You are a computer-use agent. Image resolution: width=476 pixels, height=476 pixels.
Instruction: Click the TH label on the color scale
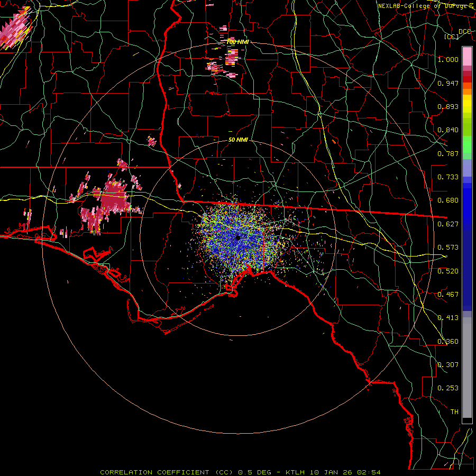[454, 412]
